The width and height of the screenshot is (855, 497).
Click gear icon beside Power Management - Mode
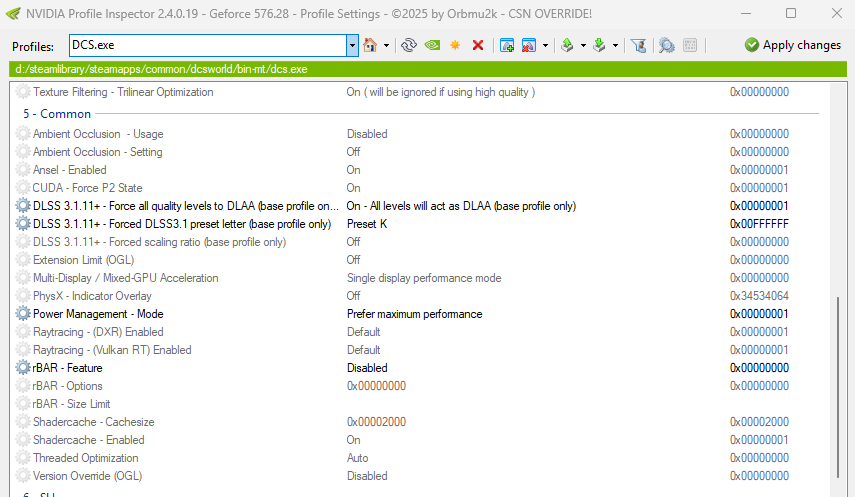(x=23, y=314)
